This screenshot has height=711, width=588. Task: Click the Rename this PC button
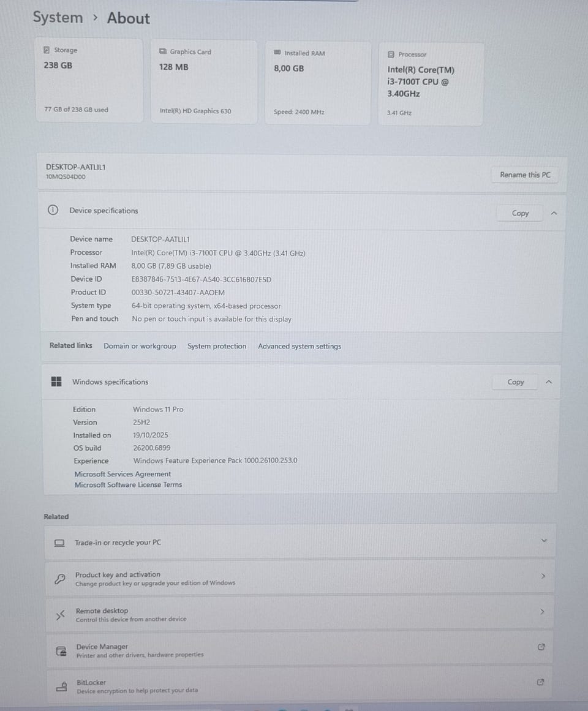[x=525, y=175]
